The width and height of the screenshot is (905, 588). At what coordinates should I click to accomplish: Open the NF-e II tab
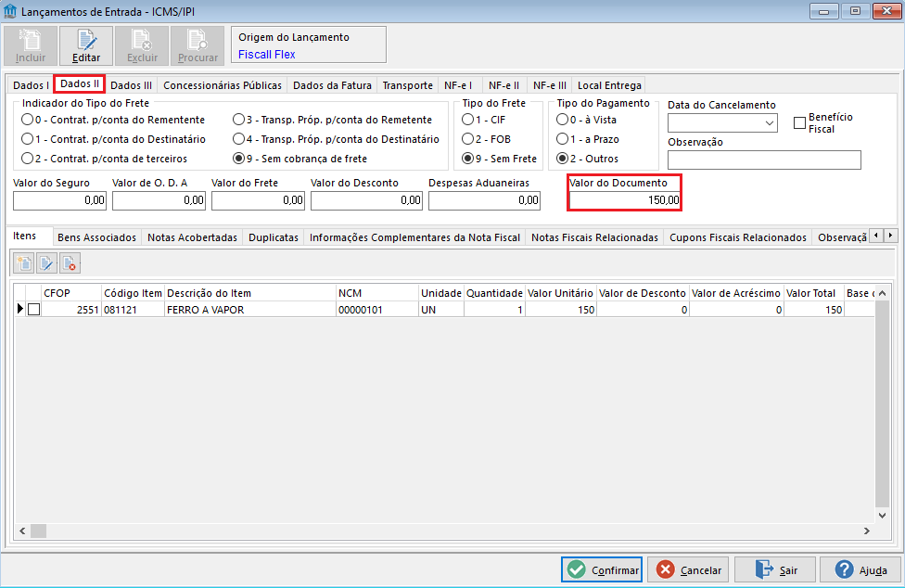pos(503,85)
